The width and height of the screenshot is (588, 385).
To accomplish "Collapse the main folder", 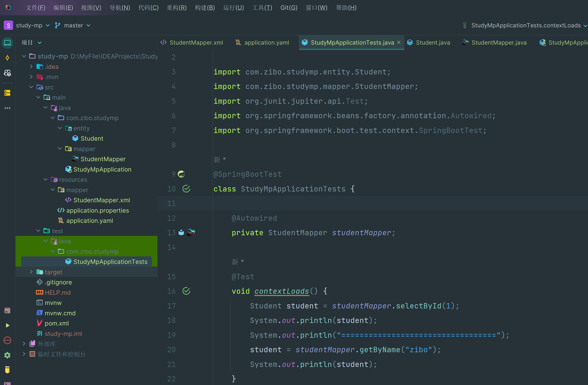I will 38,97.
